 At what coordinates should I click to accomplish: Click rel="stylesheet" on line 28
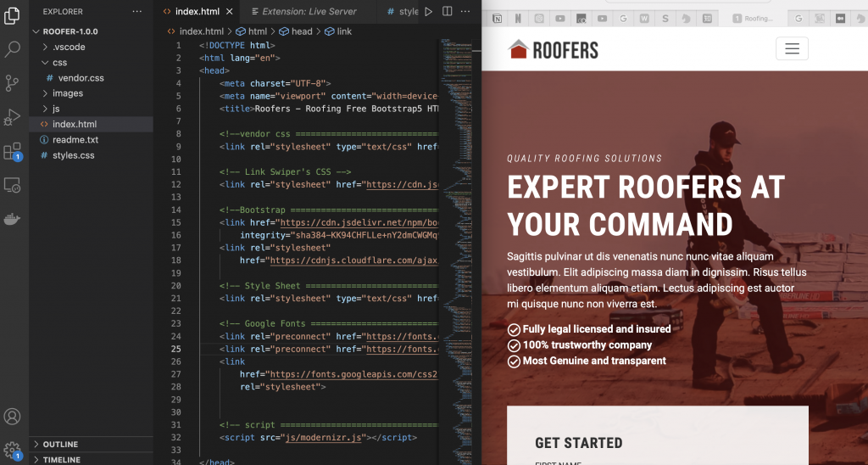point(282,387)
